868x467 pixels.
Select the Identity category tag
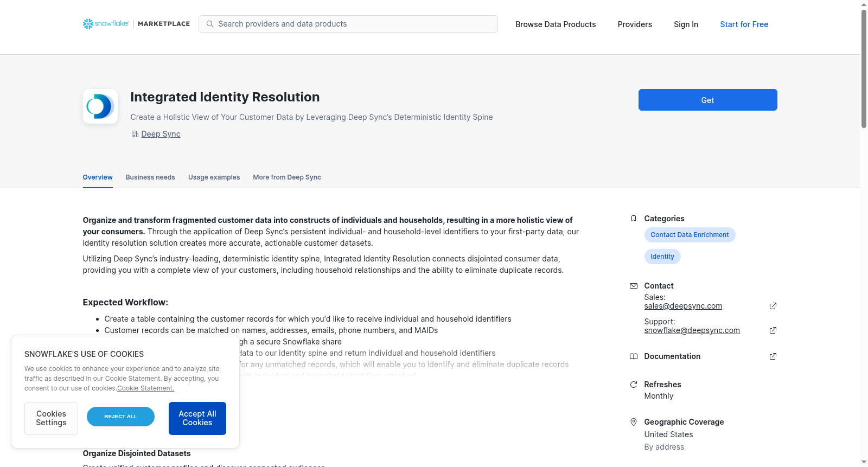point(662,257)
